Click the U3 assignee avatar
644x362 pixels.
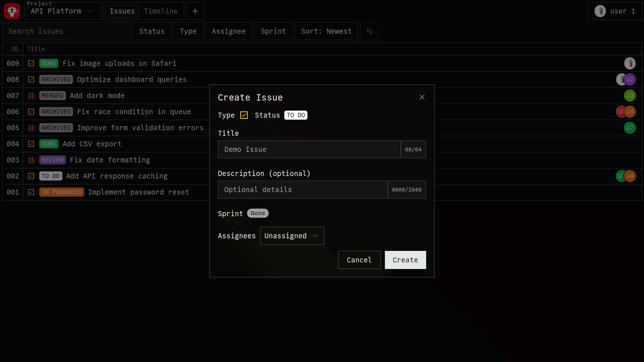coord(630,96)
